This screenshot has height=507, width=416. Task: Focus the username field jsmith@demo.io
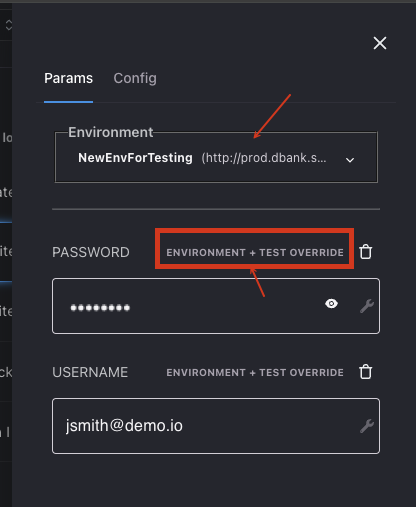216,426
